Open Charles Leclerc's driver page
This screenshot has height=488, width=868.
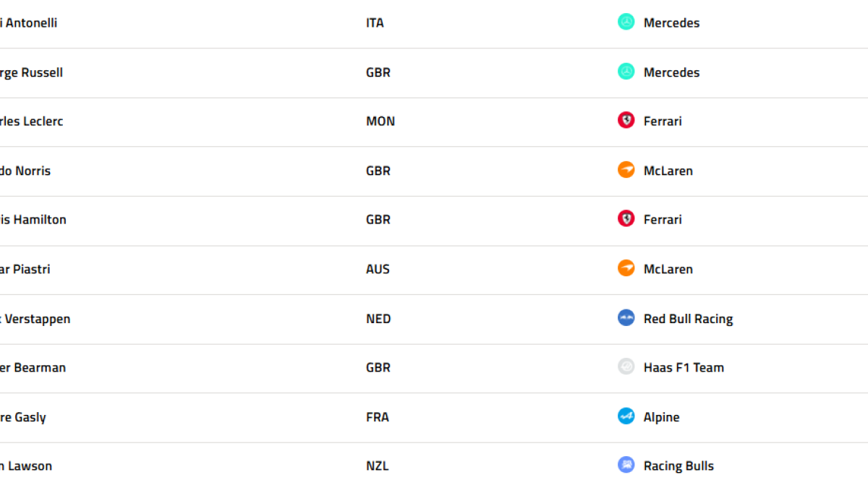31,121
